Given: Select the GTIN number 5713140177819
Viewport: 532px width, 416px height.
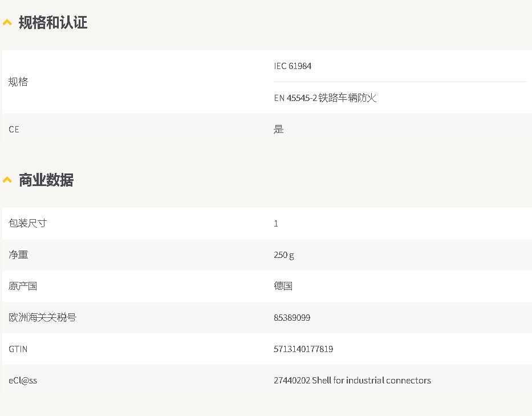Looking at the screenshot, I should (x=303, y=349).
